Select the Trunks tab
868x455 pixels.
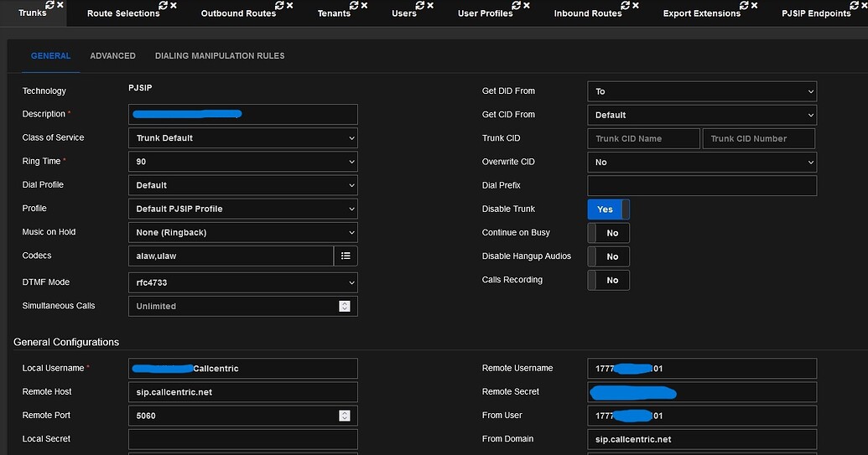tap(32, 13)
